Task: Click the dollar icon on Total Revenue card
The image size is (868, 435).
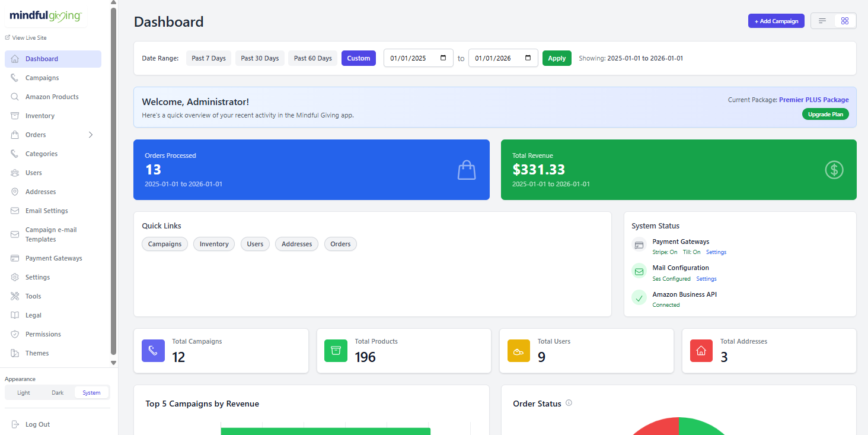Action: point(834,170)
